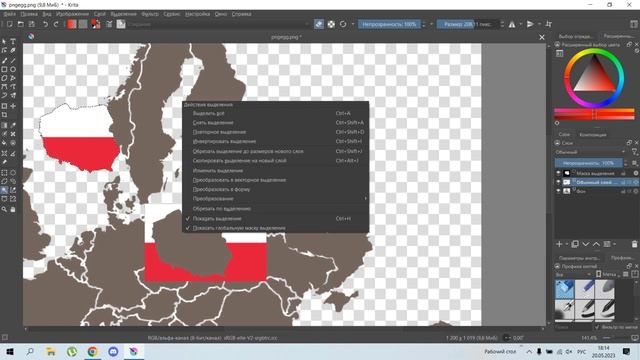This screenshot has width=640, height=360.
Task: Open the dropdown arrow next to add layer
Action: (x=567, y=244)
